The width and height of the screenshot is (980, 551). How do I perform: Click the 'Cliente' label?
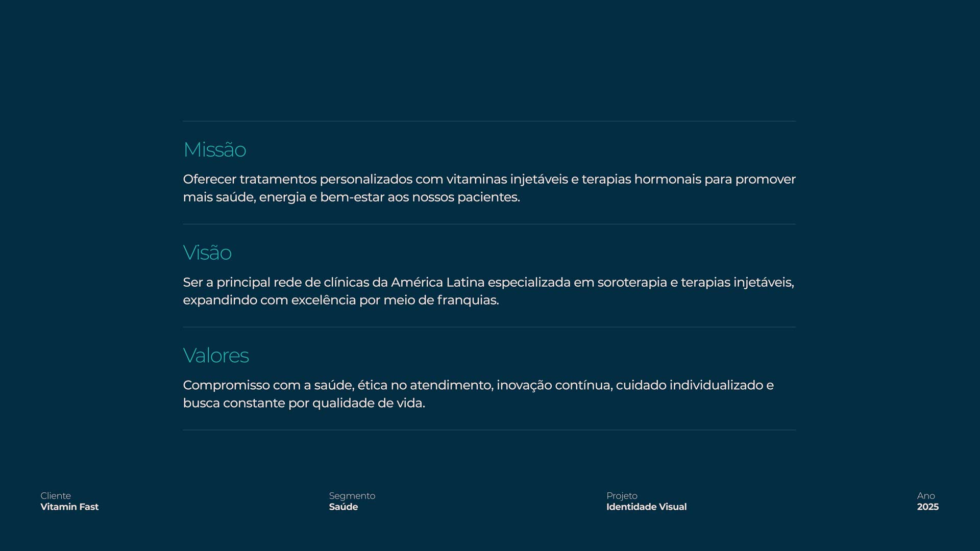point(56,496)
